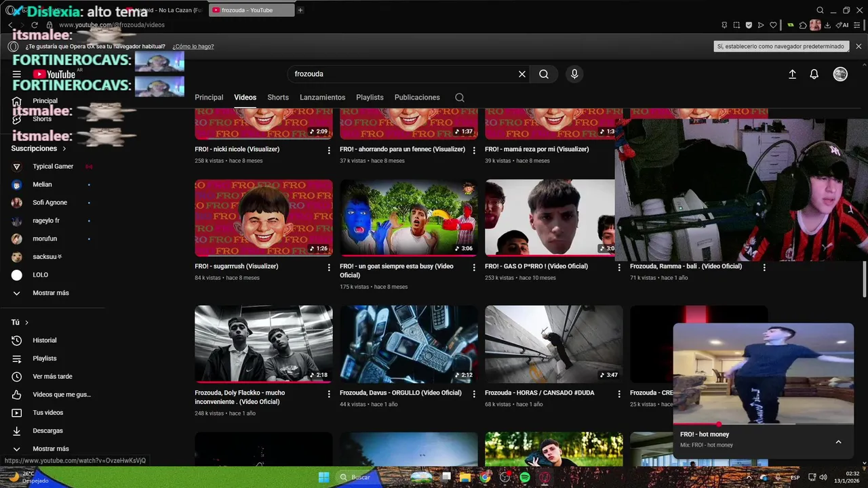Open Chrome from the taskbar
This screenshot has width=868, height=488.
tap(485, 477)
